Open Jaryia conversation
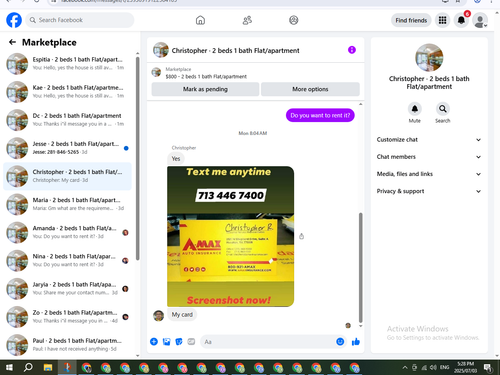This screenshot has height=375, width=500. pyautogui.click(x=67, y=289)
